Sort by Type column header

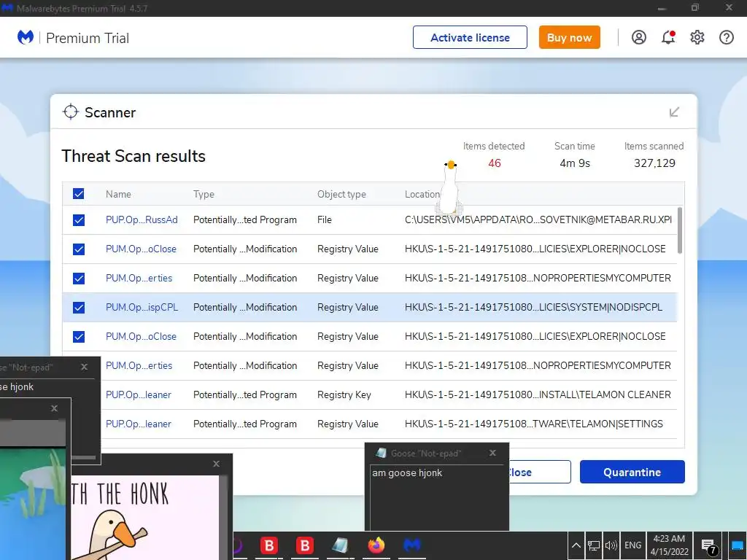pos(204,194)
